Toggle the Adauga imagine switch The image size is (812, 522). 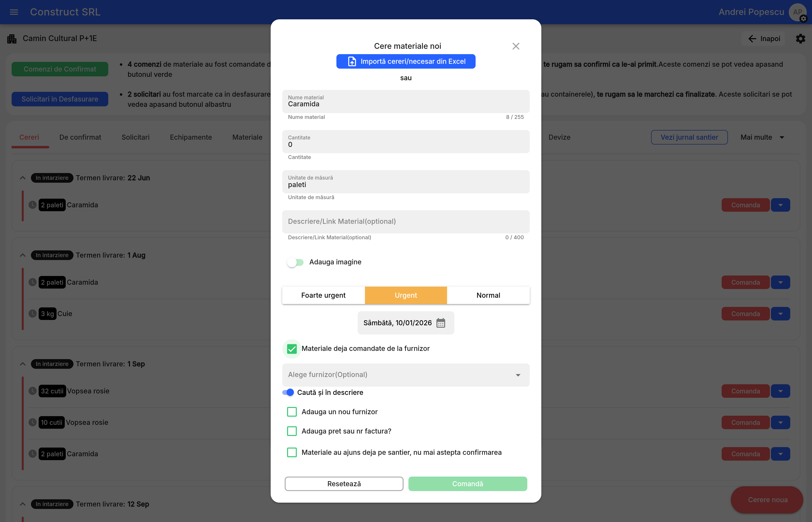(x=295, y=262)
